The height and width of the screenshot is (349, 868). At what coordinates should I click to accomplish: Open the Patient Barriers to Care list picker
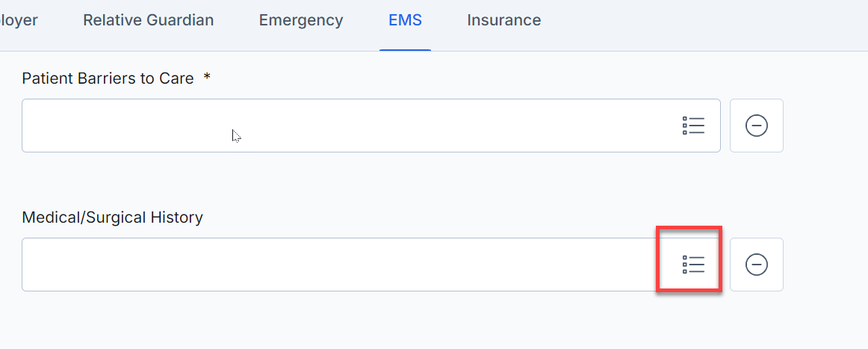pyautogui.click(x=693, y=126)
